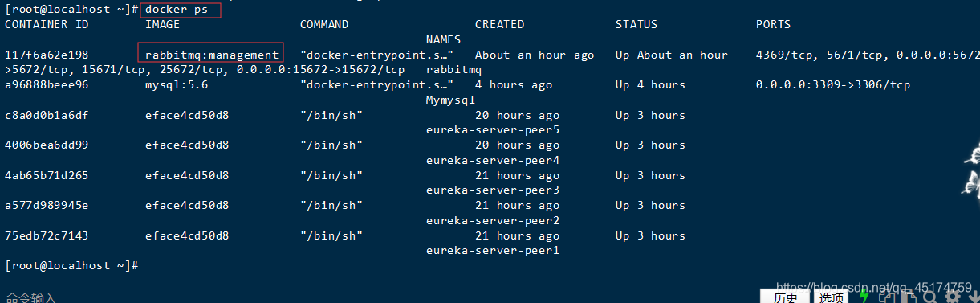The height and width of the screenshot is (303, 980).
Task: Click container ID 117f6a62e198
Action: point(47,55)
